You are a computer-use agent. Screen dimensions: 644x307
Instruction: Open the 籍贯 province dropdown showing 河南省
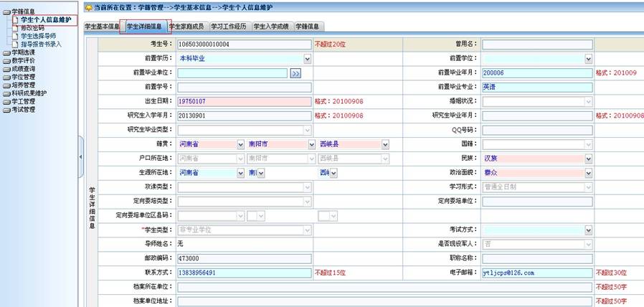point(211,144)
